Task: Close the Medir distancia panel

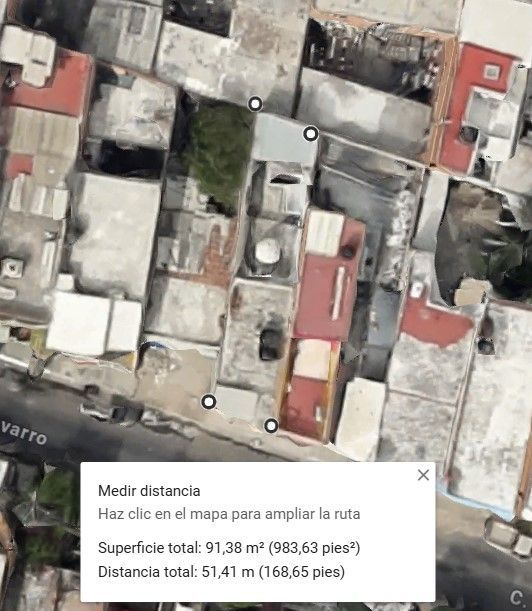Action: [x=423, y=475]
